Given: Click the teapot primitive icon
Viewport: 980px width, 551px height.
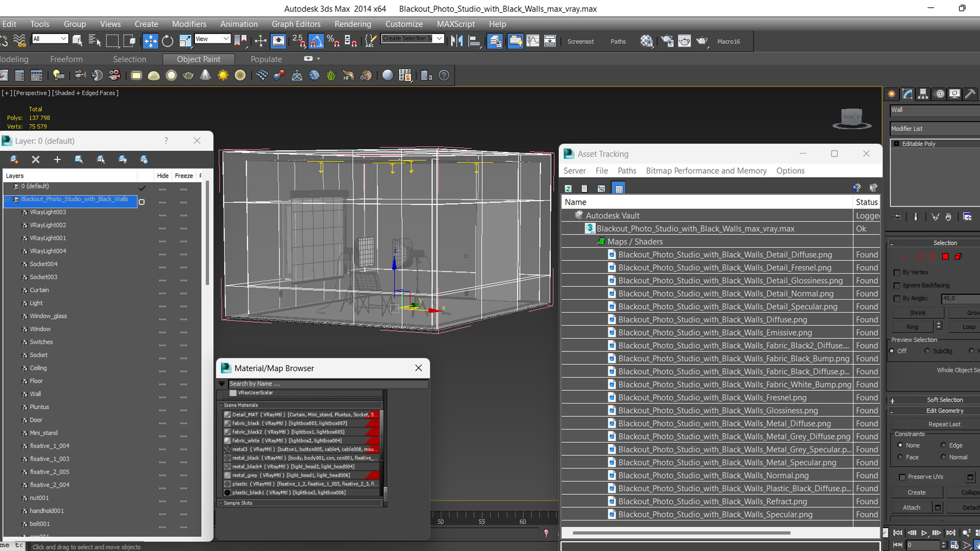Looking at the screenshot, I should tap(188, 76).
